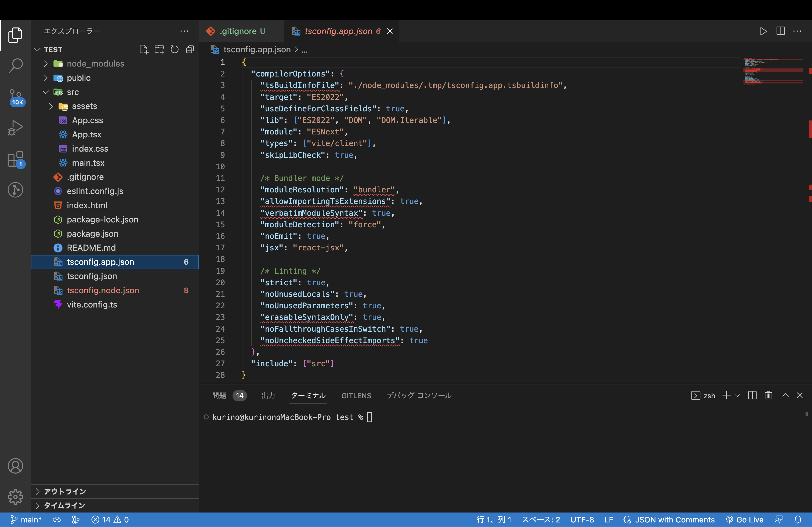This screenshot has width=812, height=527.
Task: Open the デバッグ コンソール tab
Action: coord(419,396)
